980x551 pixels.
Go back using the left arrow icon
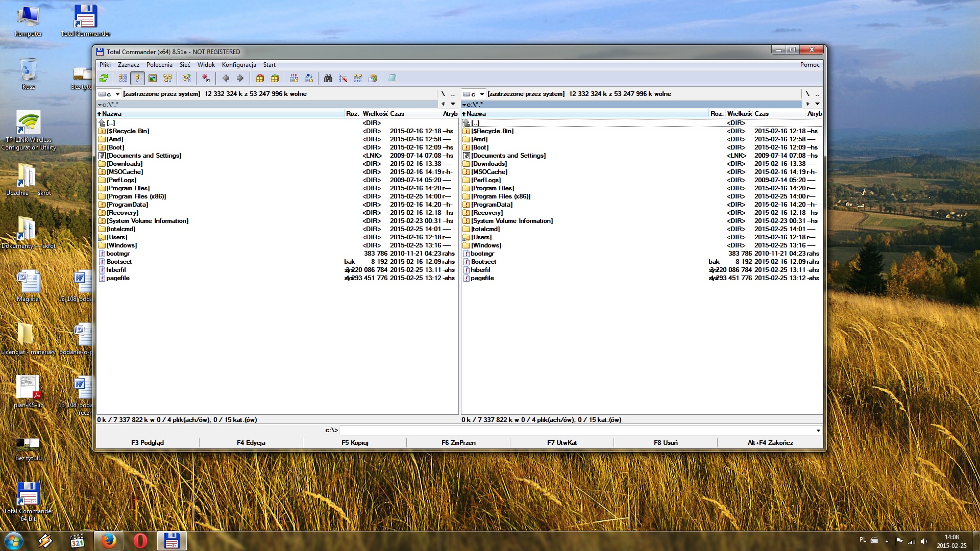tap(226, 78)
